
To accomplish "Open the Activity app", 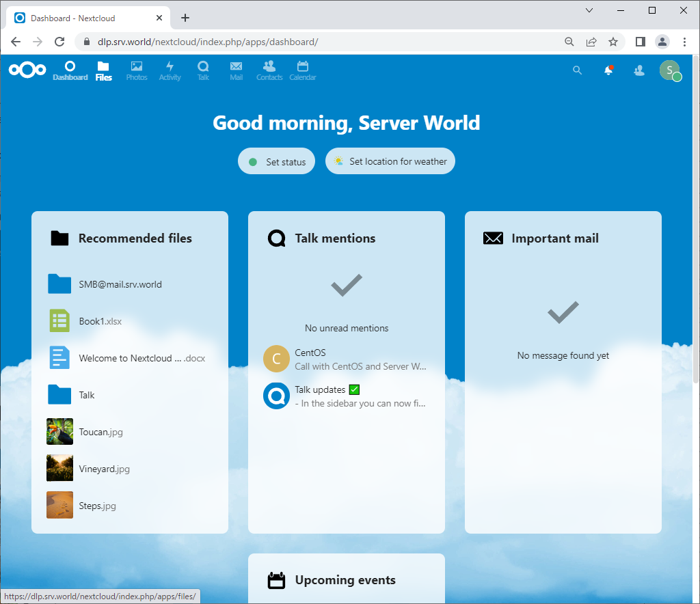I will pos(170,70).
